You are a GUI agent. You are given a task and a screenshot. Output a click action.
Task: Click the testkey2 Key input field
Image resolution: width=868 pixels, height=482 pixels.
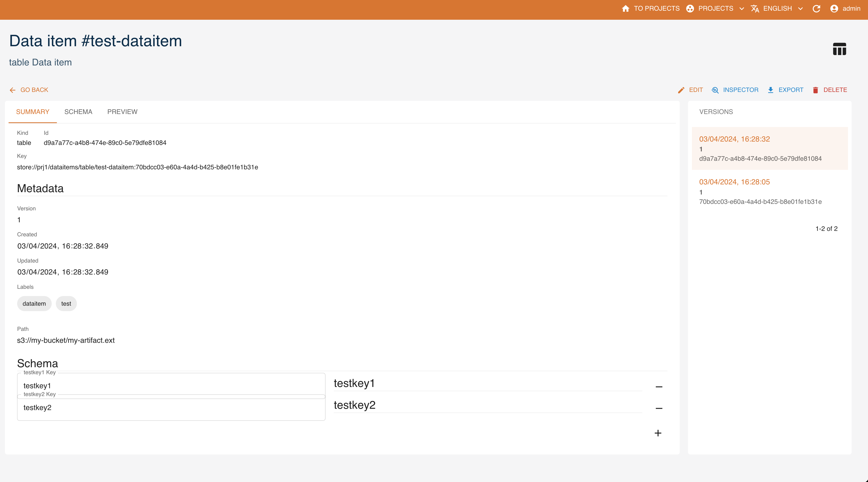click(x=171, y=407)
